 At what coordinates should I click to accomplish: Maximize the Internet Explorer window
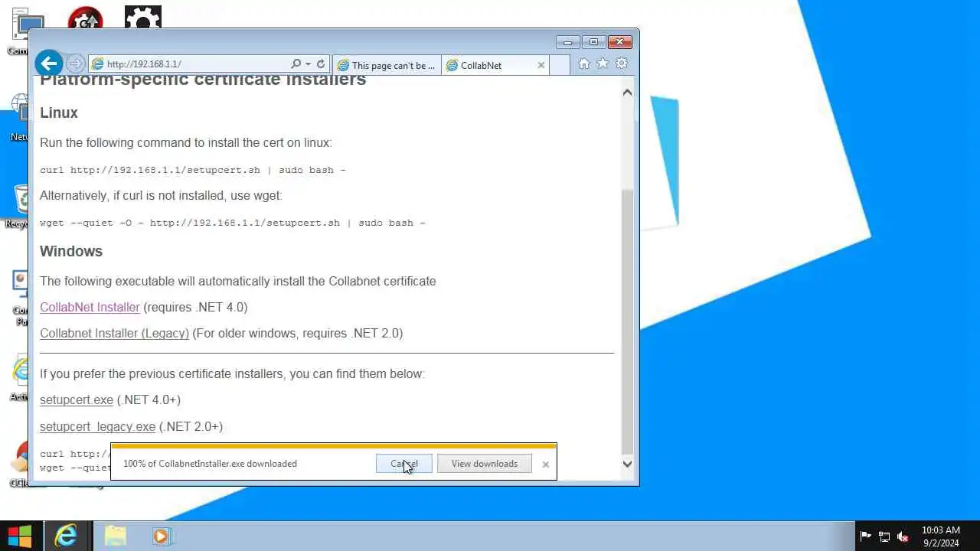(x=593, y=42)
